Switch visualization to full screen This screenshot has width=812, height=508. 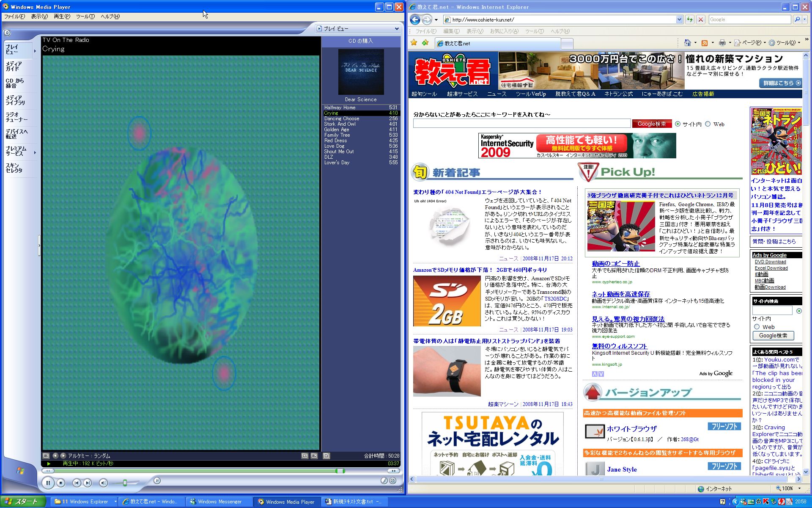tap(314, 456)
